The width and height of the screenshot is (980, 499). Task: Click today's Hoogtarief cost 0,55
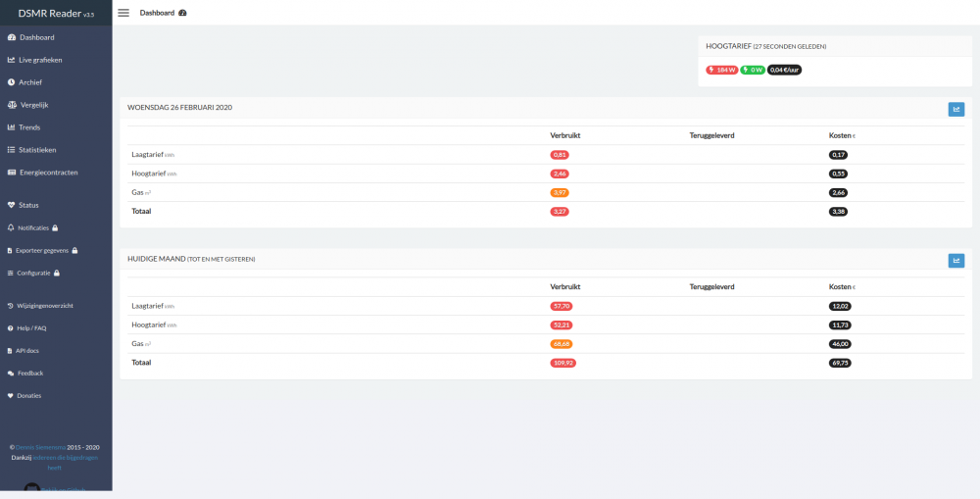[838, 174]
